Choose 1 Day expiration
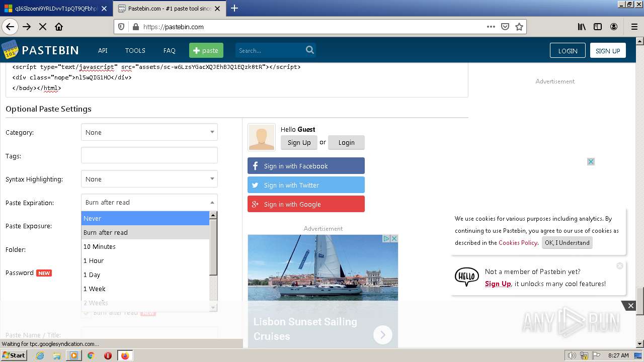Image resolution: width=644 pixels, height=362 pixels. (x=145, y=275)
